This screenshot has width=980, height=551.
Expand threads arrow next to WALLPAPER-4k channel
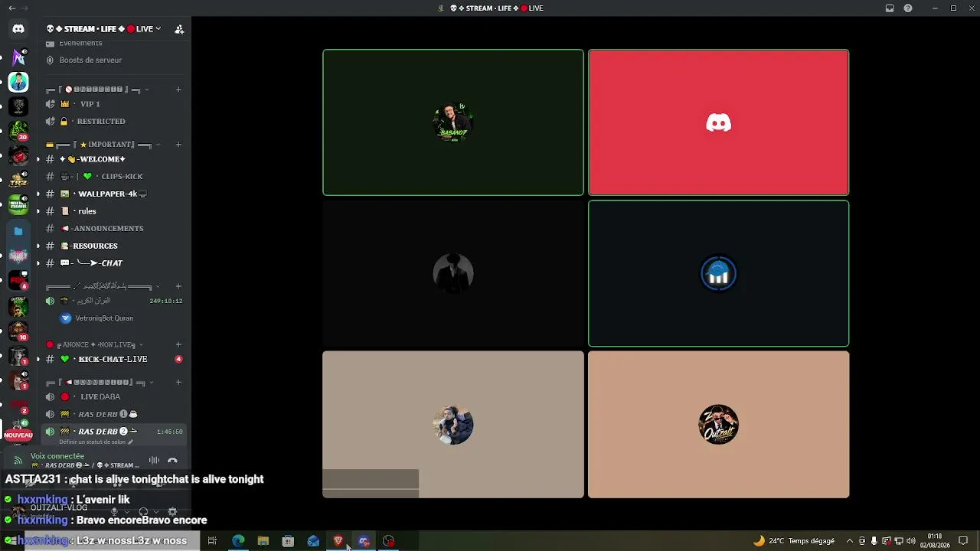(x=38, y=194)
